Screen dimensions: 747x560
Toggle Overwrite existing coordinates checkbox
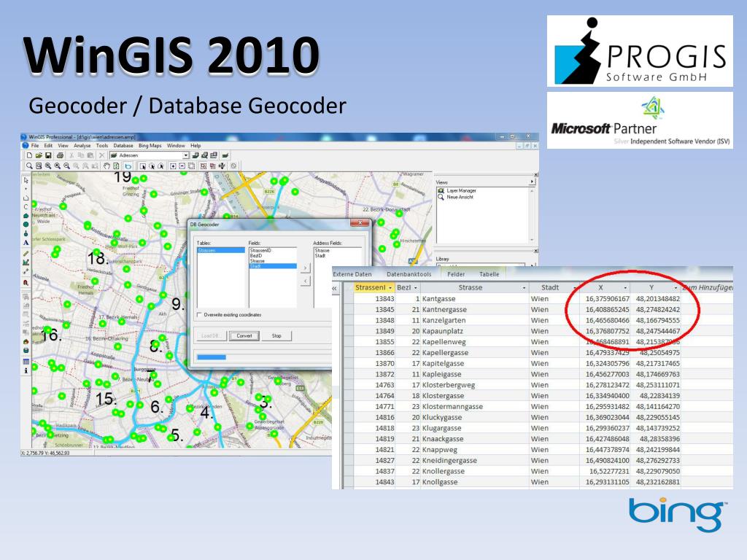(199, 315)
